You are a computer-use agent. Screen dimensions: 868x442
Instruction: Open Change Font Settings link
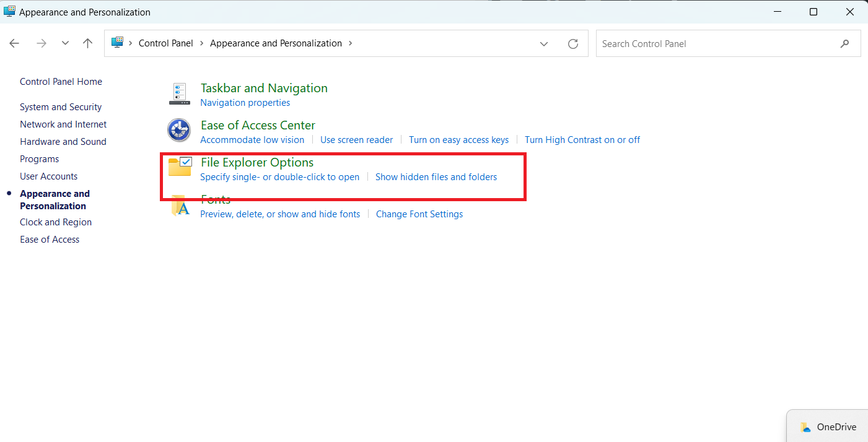(419, 214)
